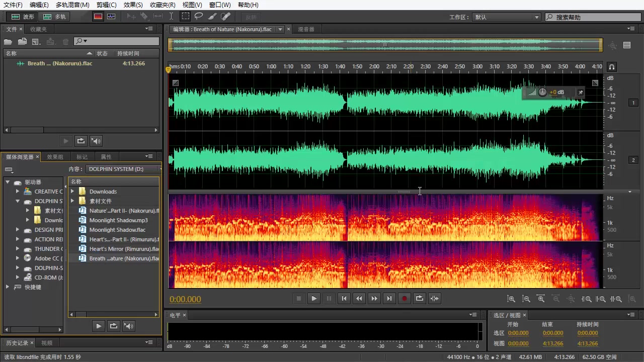Select the Marquee Selection tool
The width and height of the screenshot is (644, 362).
[186, 17]
